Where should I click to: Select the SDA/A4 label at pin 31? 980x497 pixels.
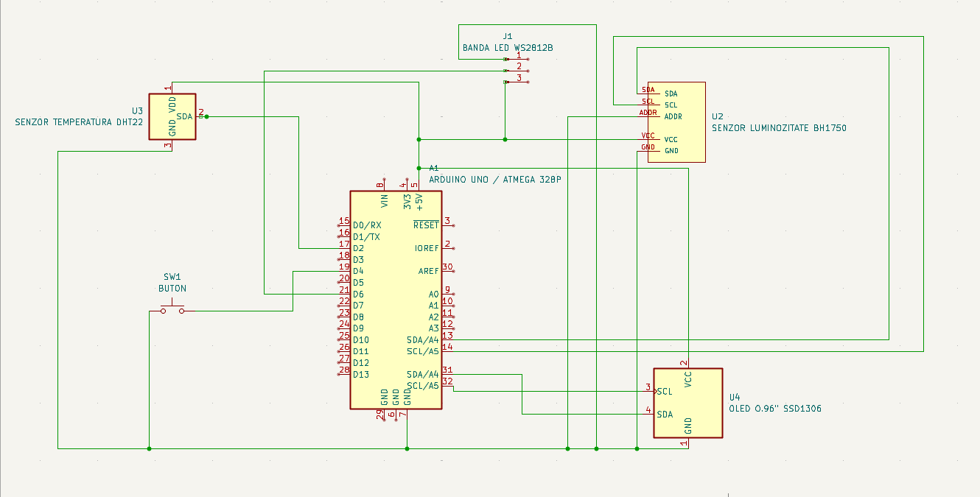coord(423,374)
